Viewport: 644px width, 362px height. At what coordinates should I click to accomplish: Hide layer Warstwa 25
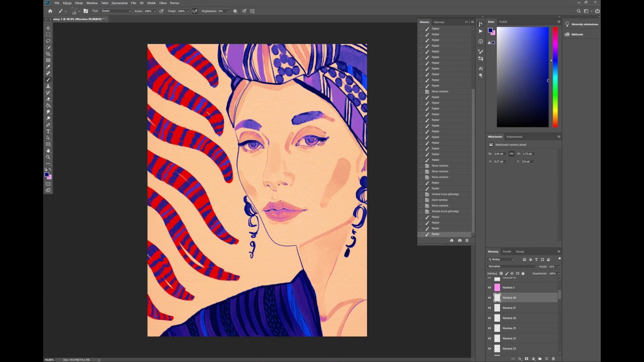click(490, 328)
